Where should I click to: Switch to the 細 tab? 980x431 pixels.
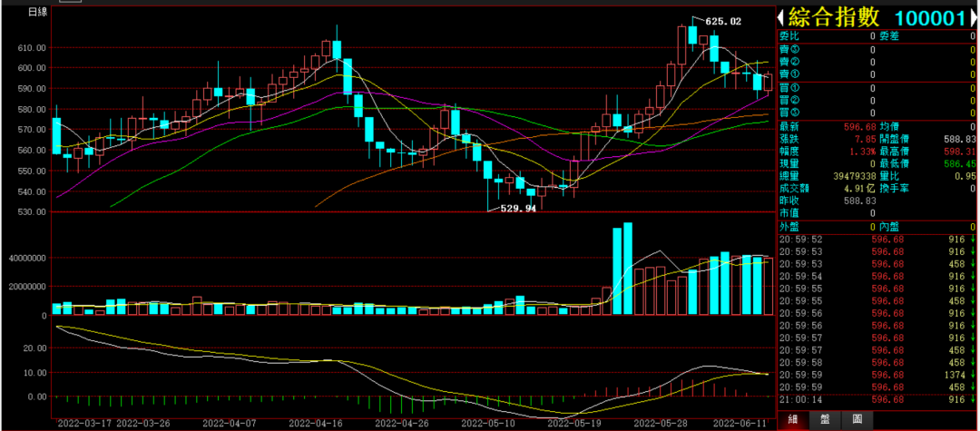pyautogui.click(x=793, y=419)
